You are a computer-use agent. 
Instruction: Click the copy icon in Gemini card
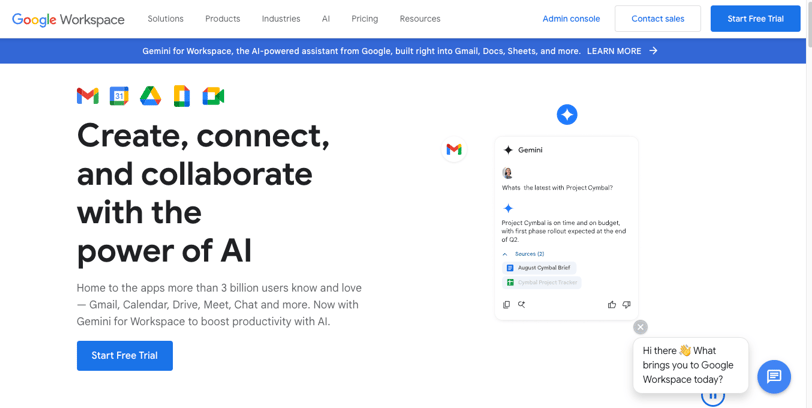point(507,305)
